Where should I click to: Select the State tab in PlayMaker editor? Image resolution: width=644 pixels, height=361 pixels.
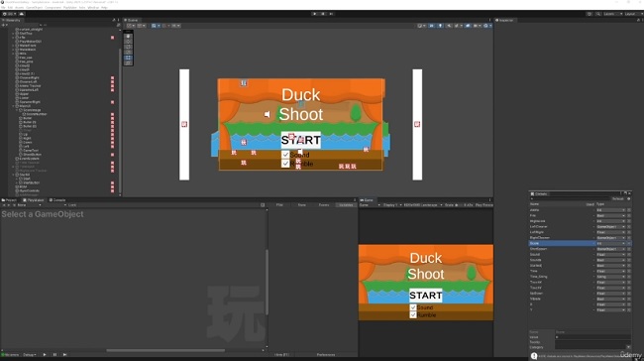coord(302,204)
